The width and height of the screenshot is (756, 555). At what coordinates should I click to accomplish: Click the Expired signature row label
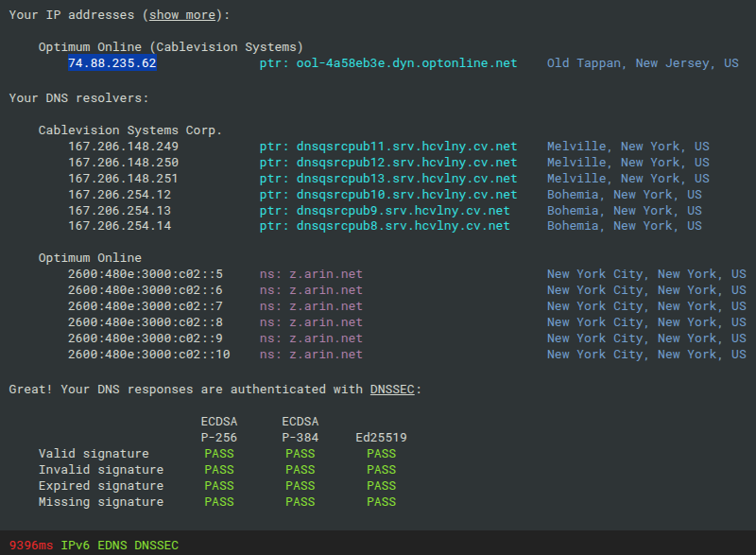[101, 486]
